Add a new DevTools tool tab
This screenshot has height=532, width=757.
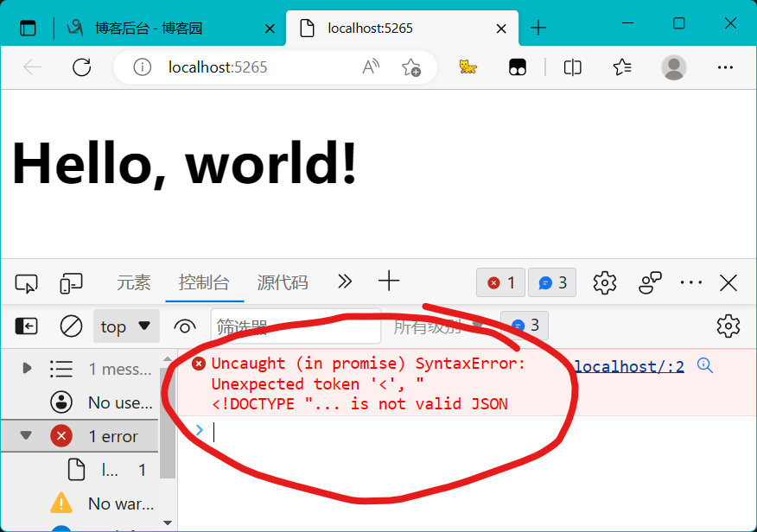[389, 282]
